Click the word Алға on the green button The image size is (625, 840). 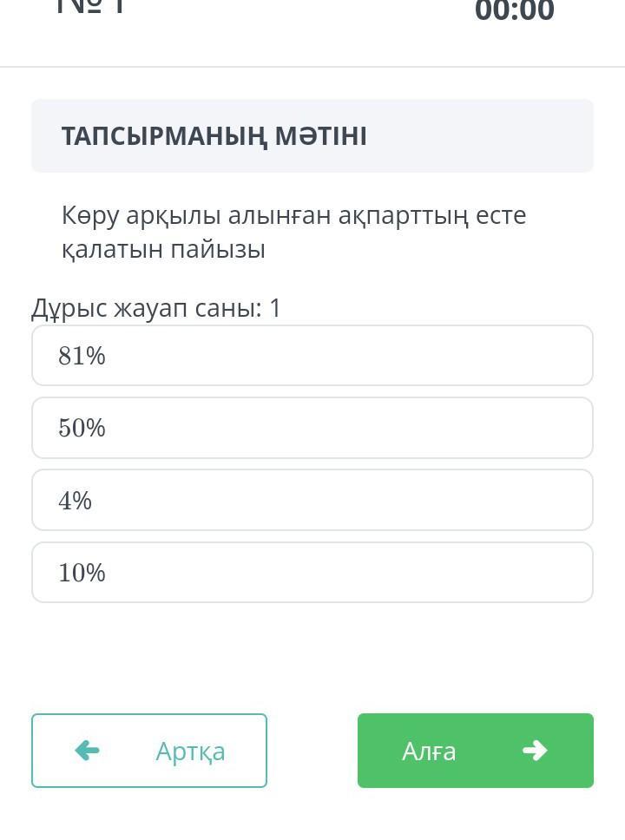tap(429, 751)
